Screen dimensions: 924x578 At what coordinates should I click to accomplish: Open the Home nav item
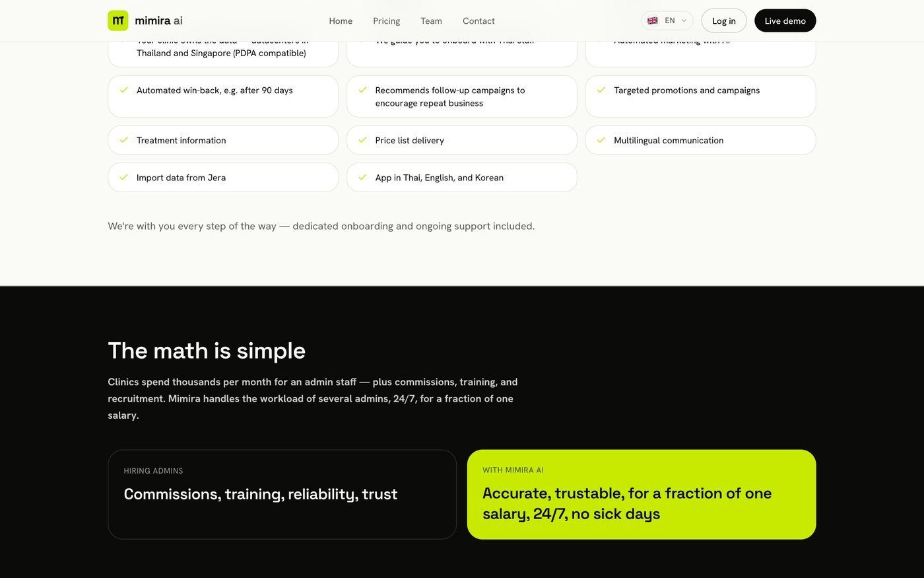pos(341,20)
